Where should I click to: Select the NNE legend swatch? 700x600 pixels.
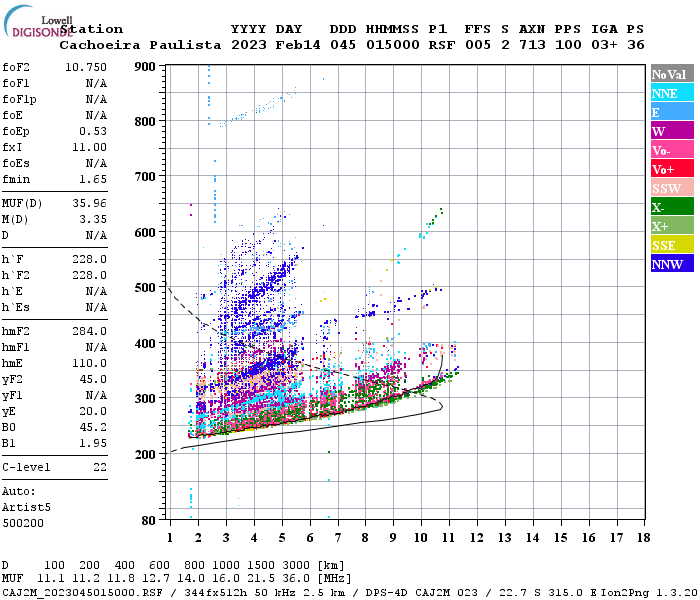pos(672,93)
